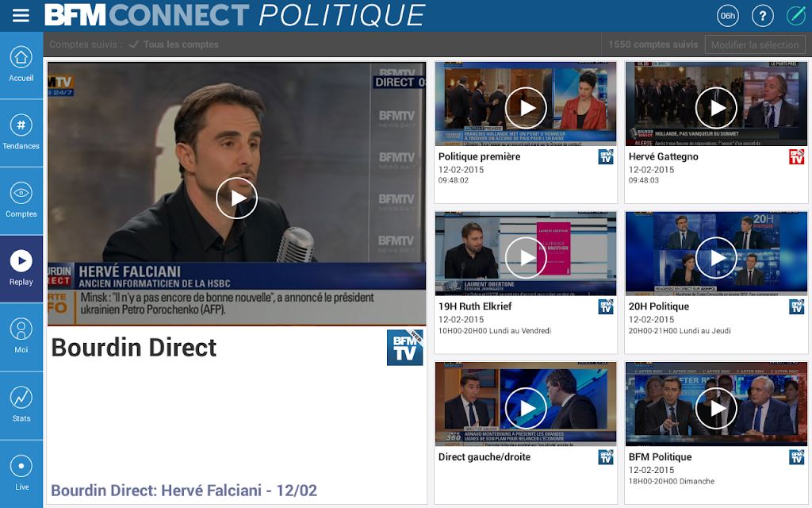Tap the green compose pencil icon
Image resolution: width=812 pixels, height=508 pixels.
[x=796, y=16]
